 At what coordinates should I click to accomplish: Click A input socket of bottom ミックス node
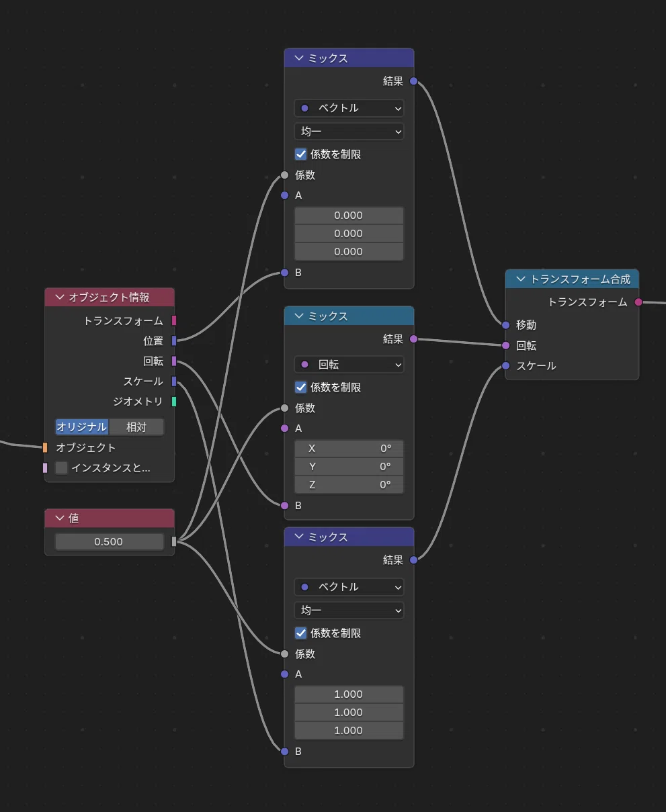[284, 674]
